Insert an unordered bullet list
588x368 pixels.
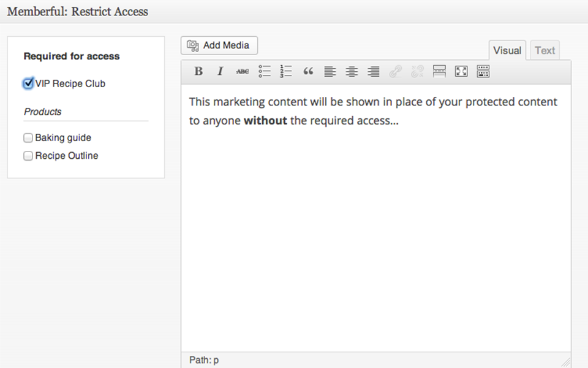[265, 71]
